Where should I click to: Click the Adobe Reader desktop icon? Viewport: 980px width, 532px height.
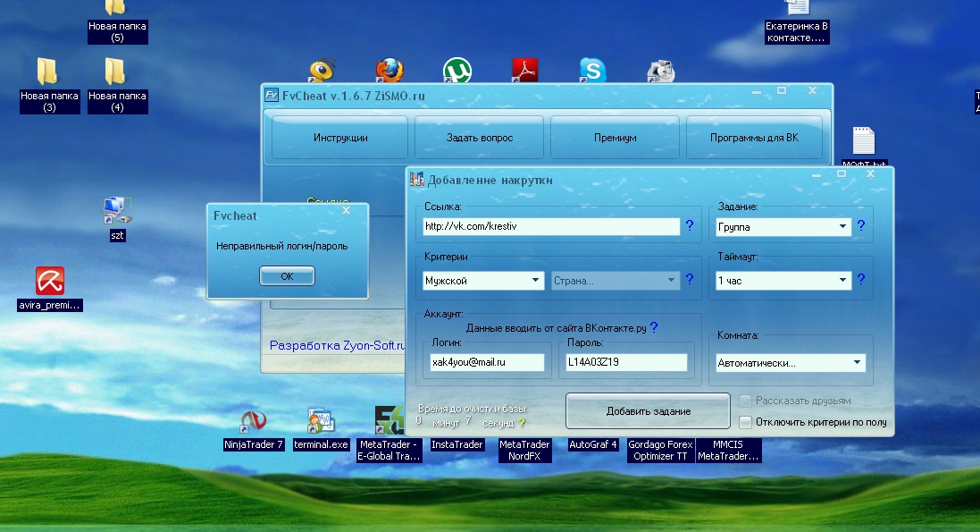pyautogui.click(x=525, y=70)
